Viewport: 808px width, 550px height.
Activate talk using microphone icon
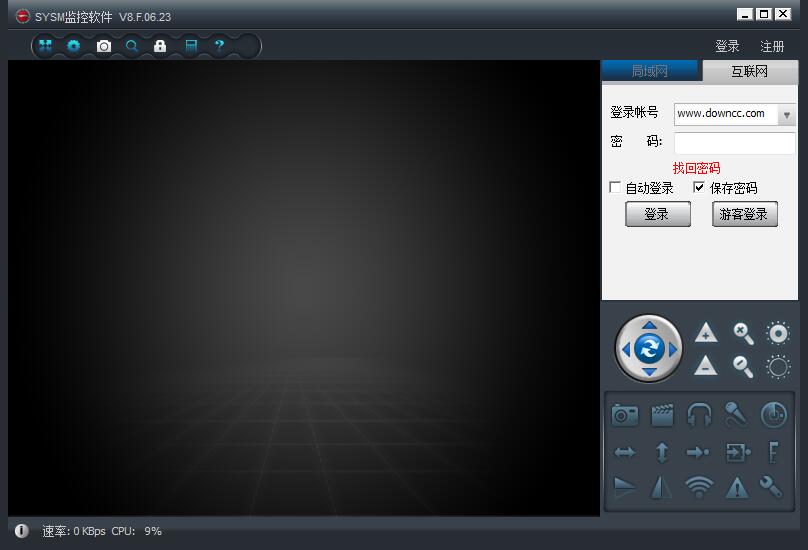point(736,415)
